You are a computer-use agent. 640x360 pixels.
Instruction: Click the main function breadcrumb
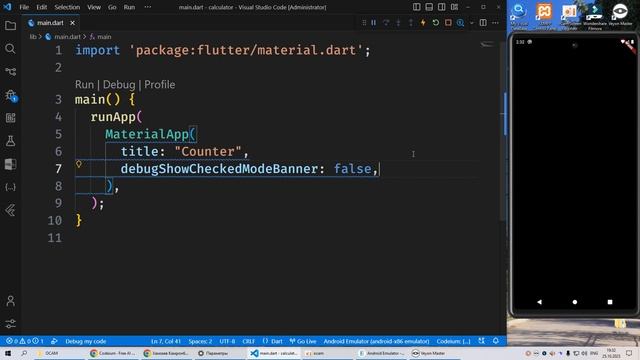click(x=104, y=37)
